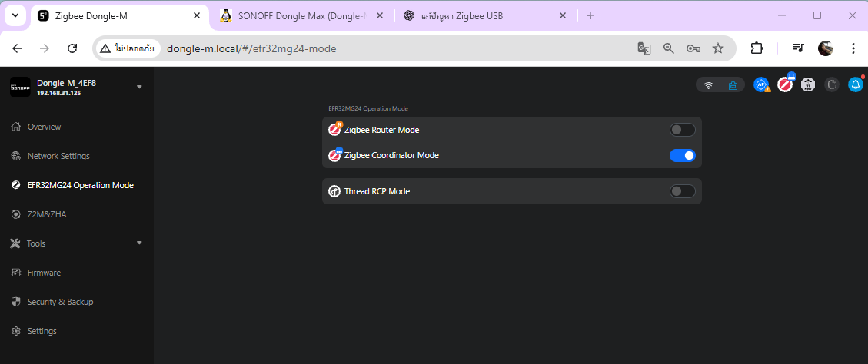Viewport: 868px width, 364px height.
Task: Turn on Thread RCP Mode switch
Action: click(x=682, y=191)
